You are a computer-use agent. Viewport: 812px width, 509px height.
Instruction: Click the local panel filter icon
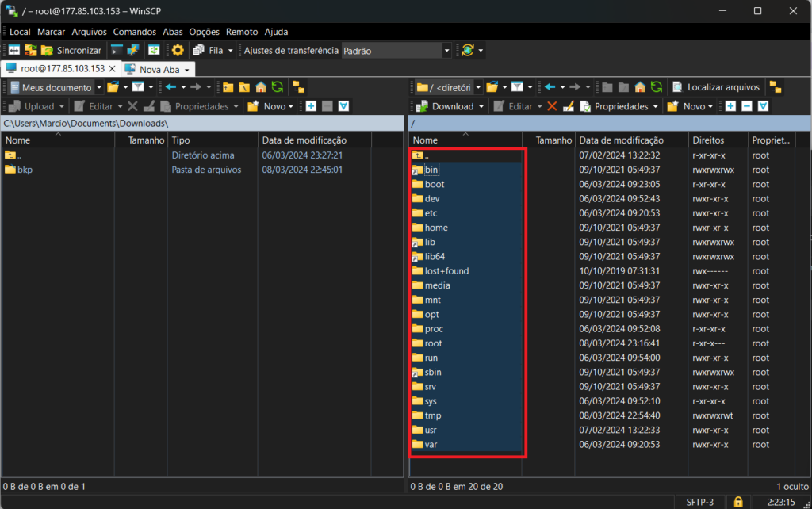[x=138, y=87]
